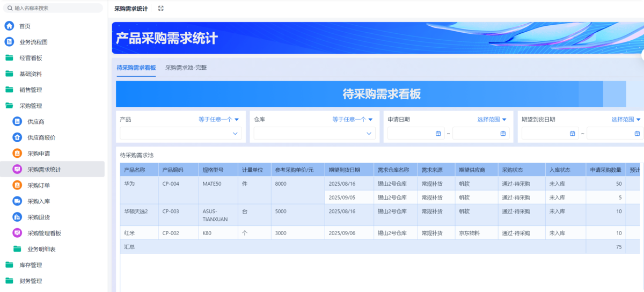644x292 pixels.
Task: Open 采购订单 menu item
Action: (x=52, y=185)
